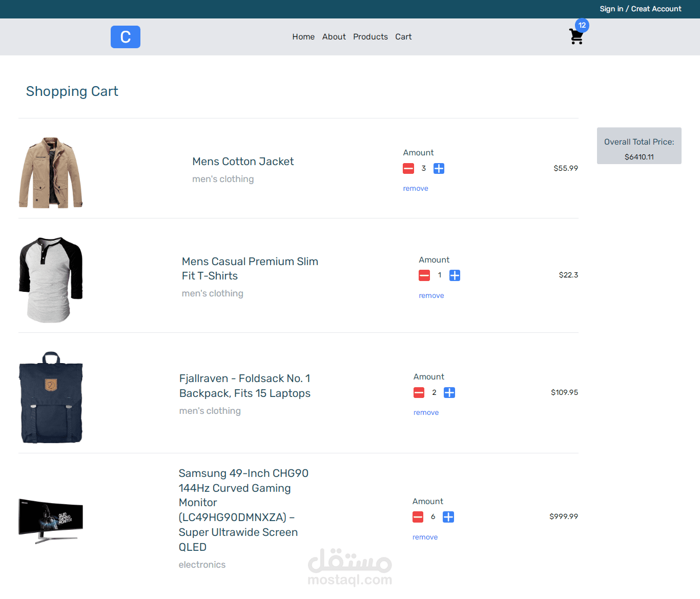Click men's clothing under Fjallraven Backpack
Screen dimensions: 700x599
coord(210,411)
